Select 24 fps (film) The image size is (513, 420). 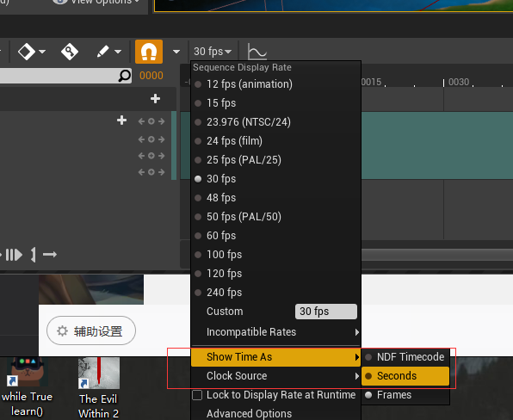click(275, 141)
